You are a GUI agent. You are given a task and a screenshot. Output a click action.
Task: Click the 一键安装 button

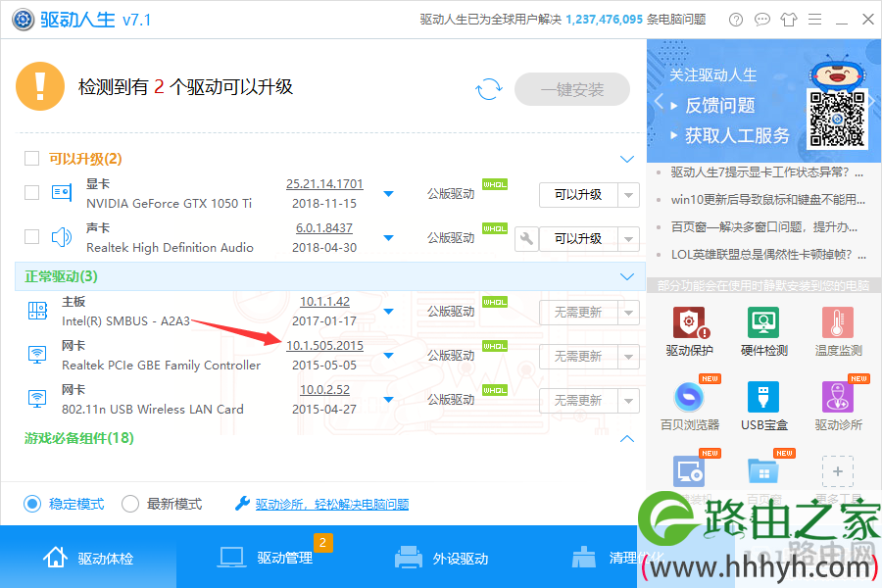pyautogui.click(x=572, y=89)
